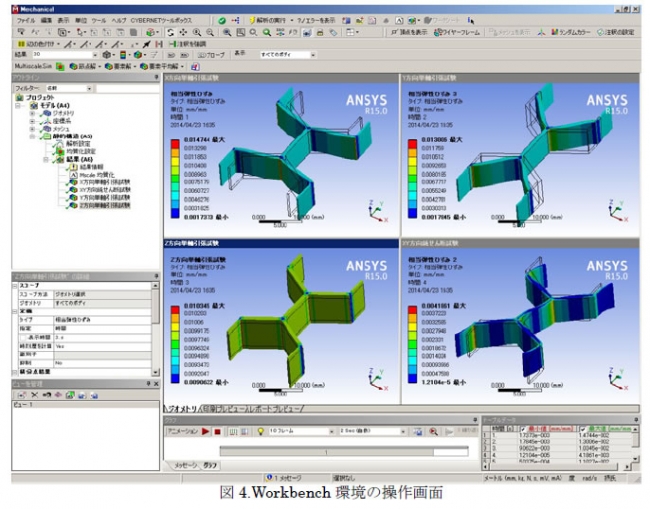Click the zoom out magnifier icon
This screenshot has width=650, height=509.
click(210, 32)
